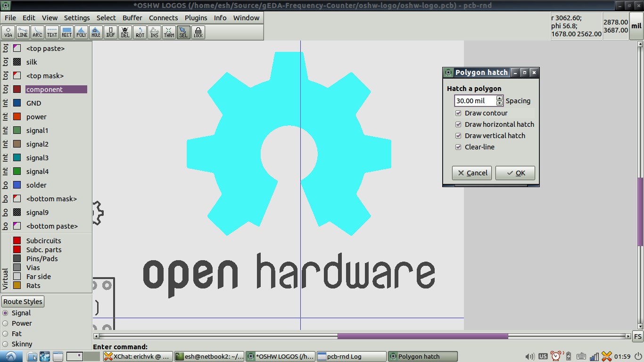Increase Spacing using the up spinner arrow

pos(499,98)
